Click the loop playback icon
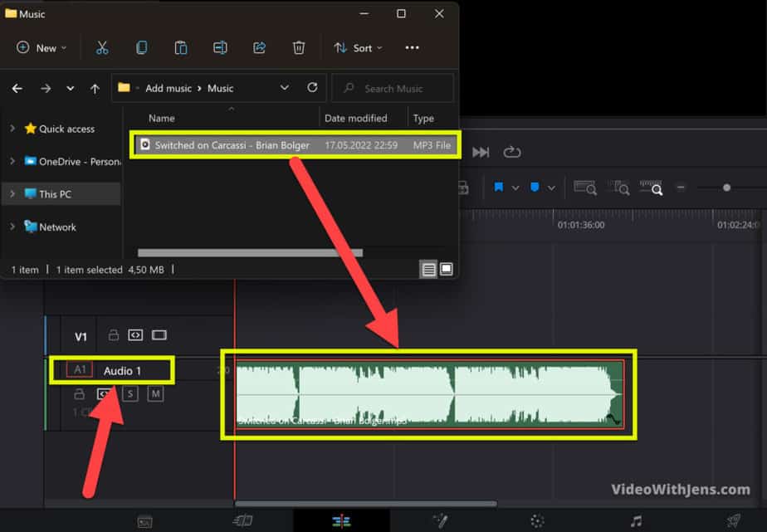Screen dimensions: 767x532 511,152
